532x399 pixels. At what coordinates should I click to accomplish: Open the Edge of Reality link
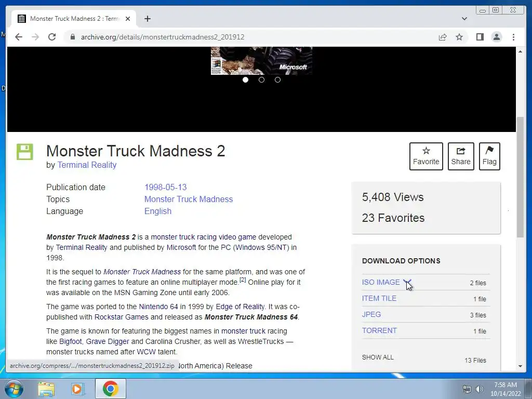coord(240,307)
